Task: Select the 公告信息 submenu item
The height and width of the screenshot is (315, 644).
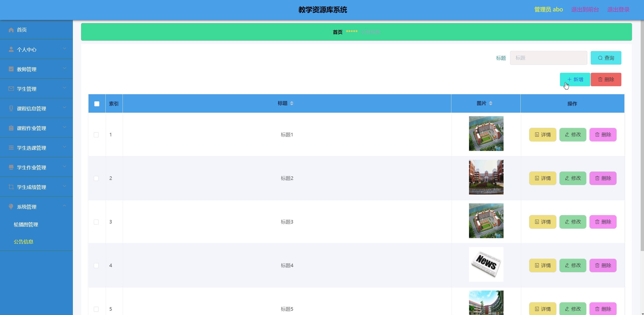Action: 23,242
